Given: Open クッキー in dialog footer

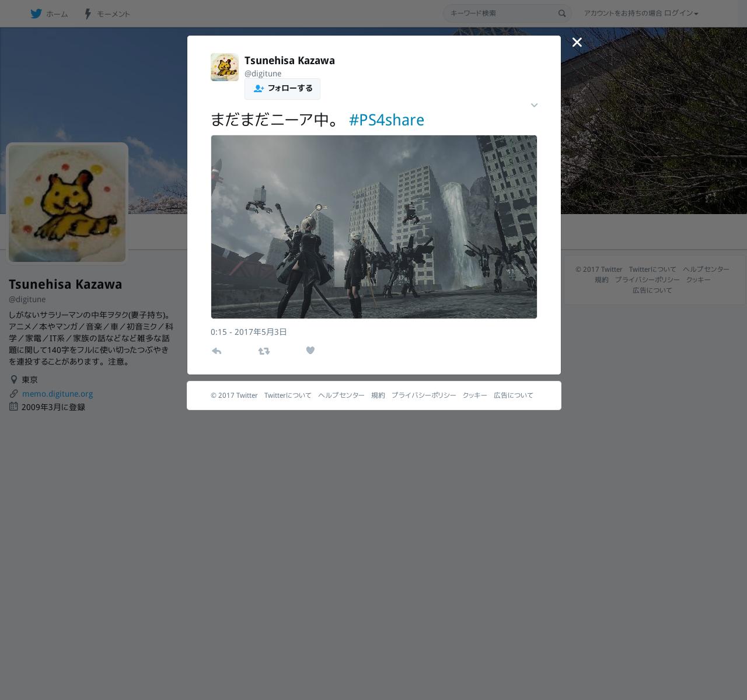Looking at the screenshot, I should coord(475,395).
